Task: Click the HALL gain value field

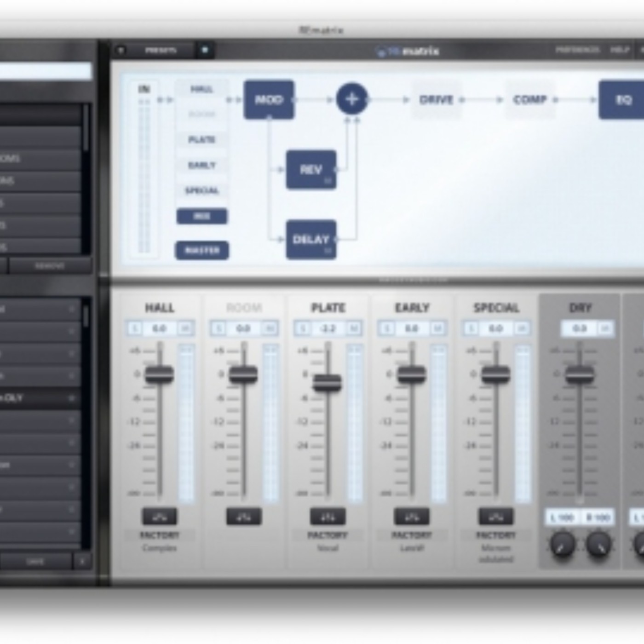Action: 159,328
